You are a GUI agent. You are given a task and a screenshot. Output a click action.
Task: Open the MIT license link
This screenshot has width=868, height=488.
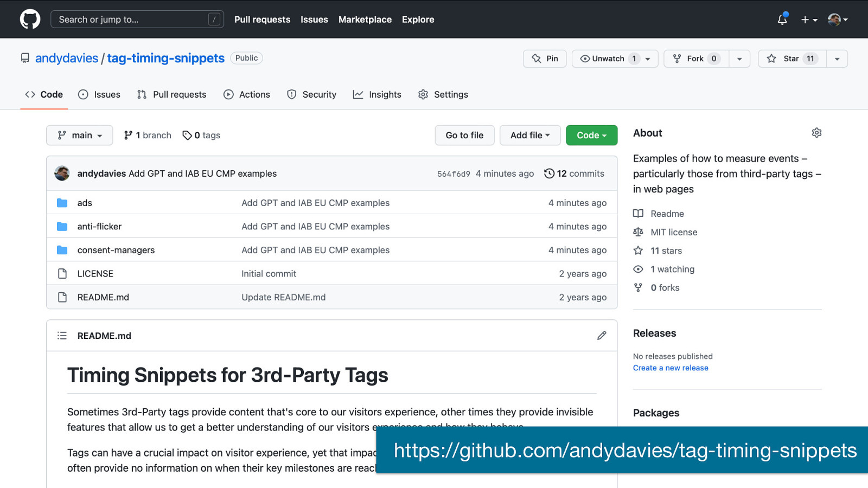[665, 232]
